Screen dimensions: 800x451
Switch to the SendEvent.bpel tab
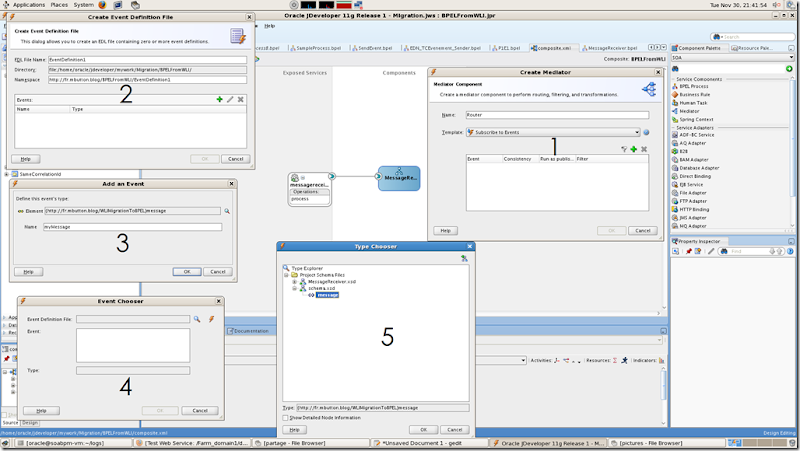point(372,48)
